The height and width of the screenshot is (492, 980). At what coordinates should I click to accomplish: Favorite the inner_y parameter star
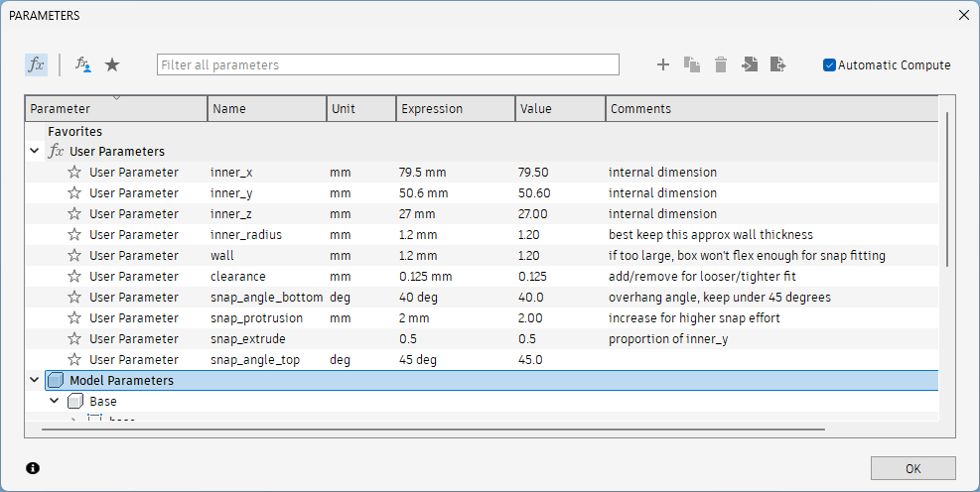click(74, 192)
